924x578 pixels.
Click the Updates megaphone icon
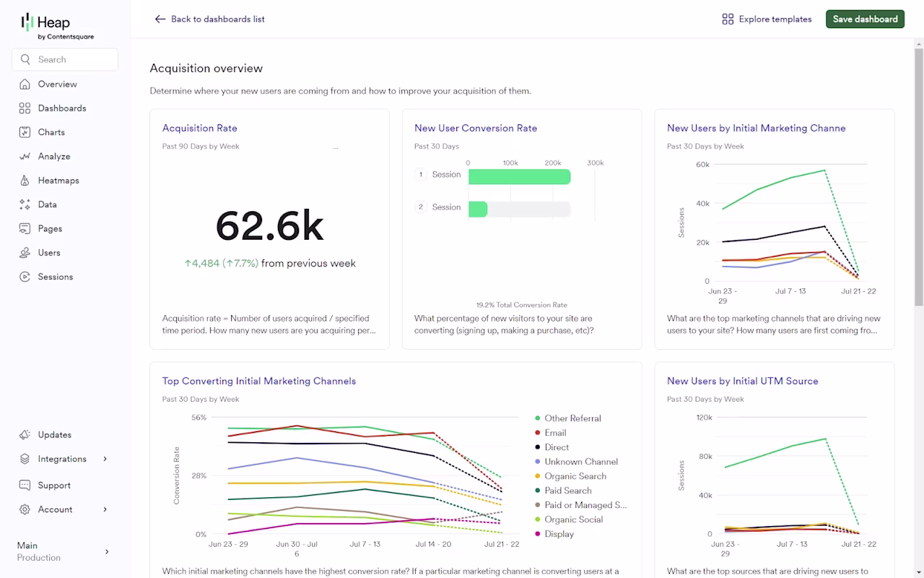click(25, 435)
